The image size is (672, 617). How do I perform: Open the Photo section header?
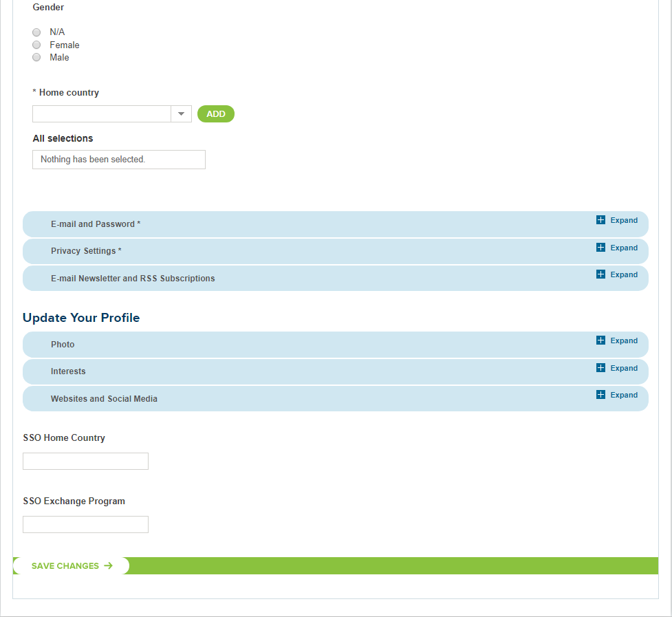[336, 345]
